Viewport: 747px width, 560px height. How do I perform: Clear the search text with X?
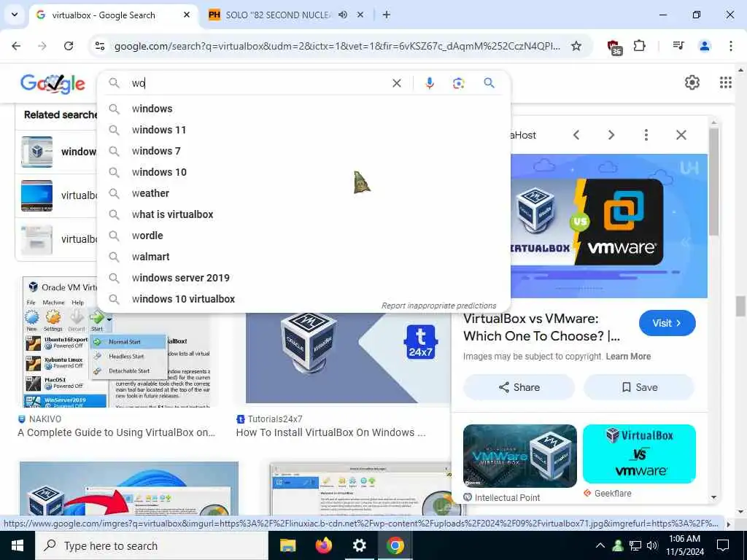coord(396,83)
